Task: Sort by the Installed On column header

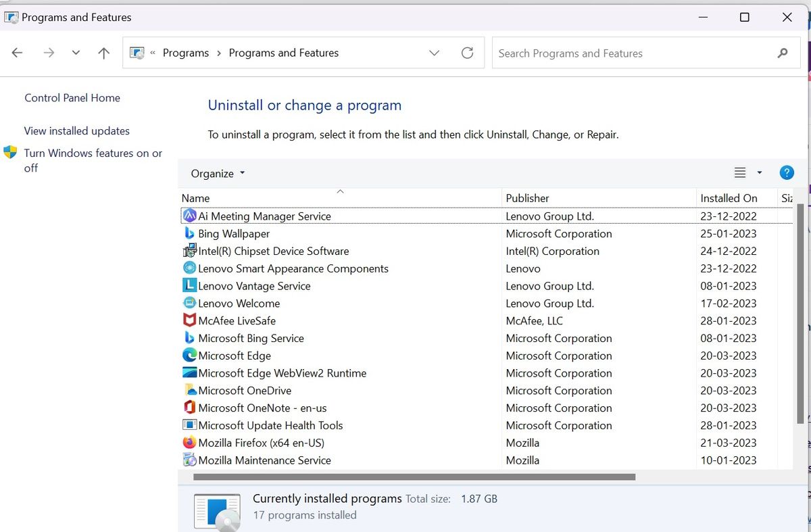Action: point(737,198)
